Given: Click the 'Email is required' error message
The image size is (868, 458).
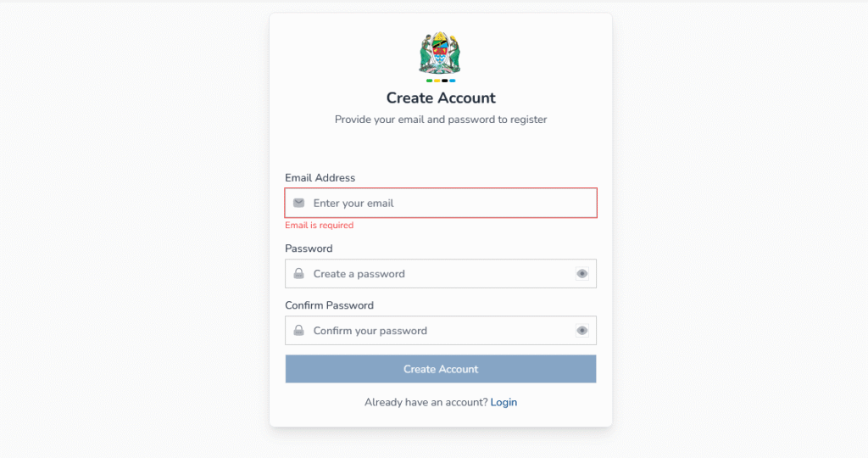Looking at the screenshot, I should click(319, 226).
